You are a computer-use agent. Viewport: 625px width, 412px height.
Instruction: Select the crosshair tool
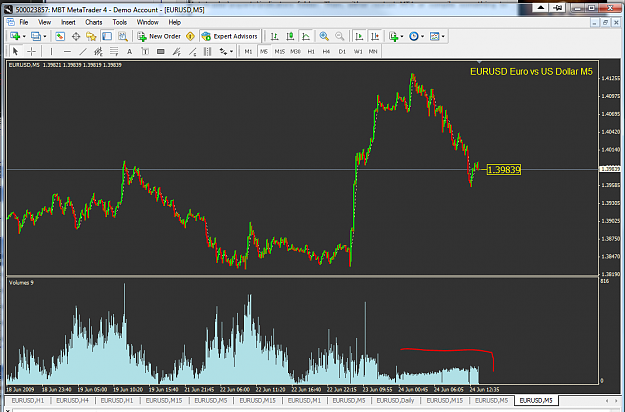[31, 51]
